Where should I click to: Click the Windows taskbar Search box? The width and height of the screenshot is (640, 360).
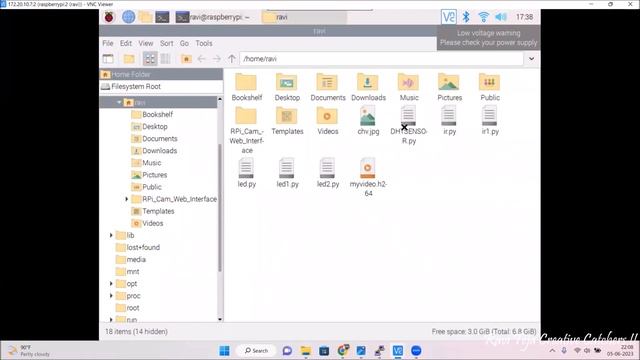coord(256,351)
